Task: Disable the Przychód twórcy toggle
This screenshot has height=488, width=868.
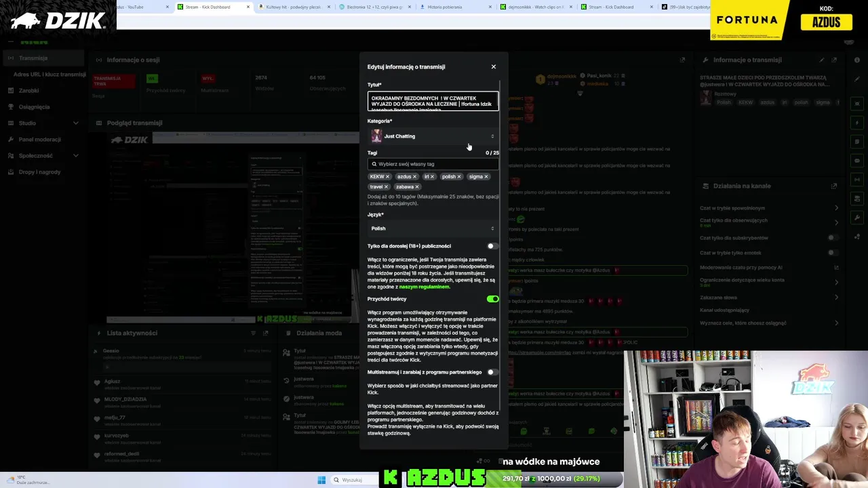Action: (492, 299)
